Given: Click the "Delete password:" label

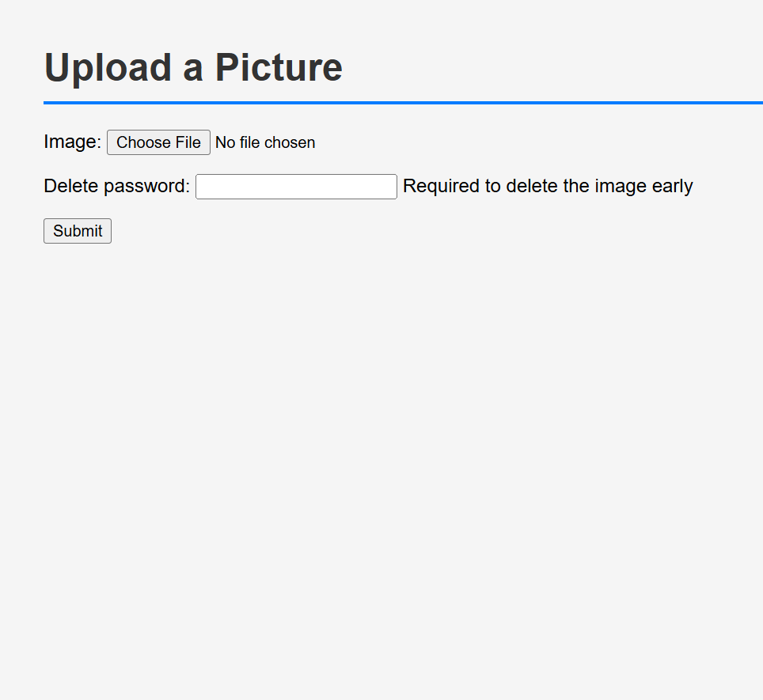Looking at the screenshot, I should pos(116,187).
